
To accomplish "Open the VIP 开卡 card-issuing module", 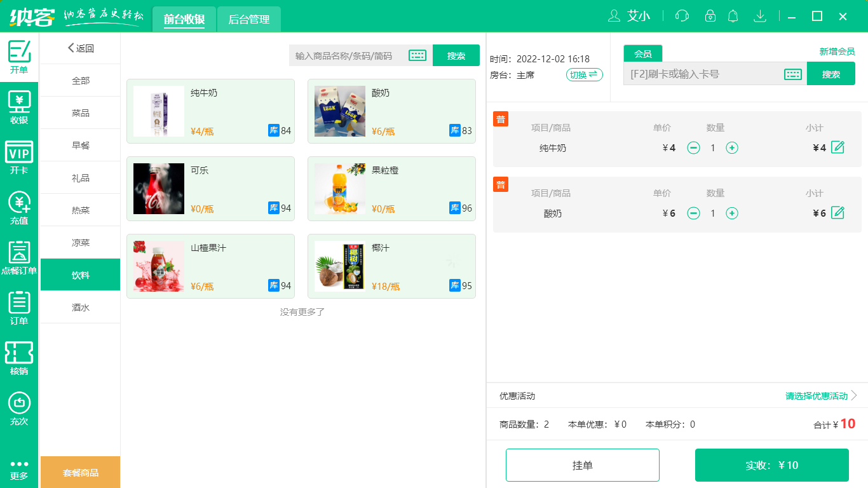I will pos(19,157).
